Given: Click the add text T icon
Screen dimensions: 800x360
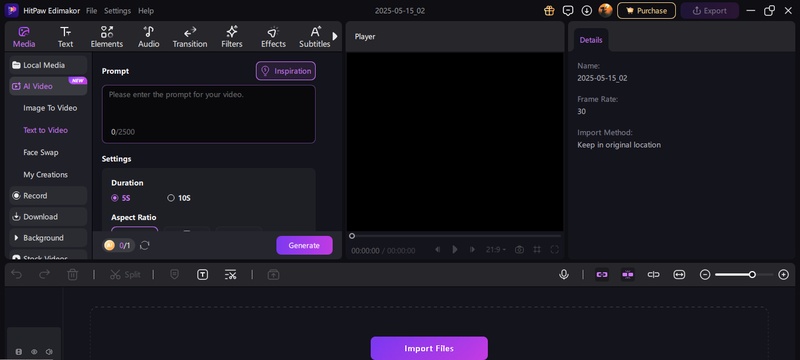Looking at the screenshot, I should pos(203,275).
